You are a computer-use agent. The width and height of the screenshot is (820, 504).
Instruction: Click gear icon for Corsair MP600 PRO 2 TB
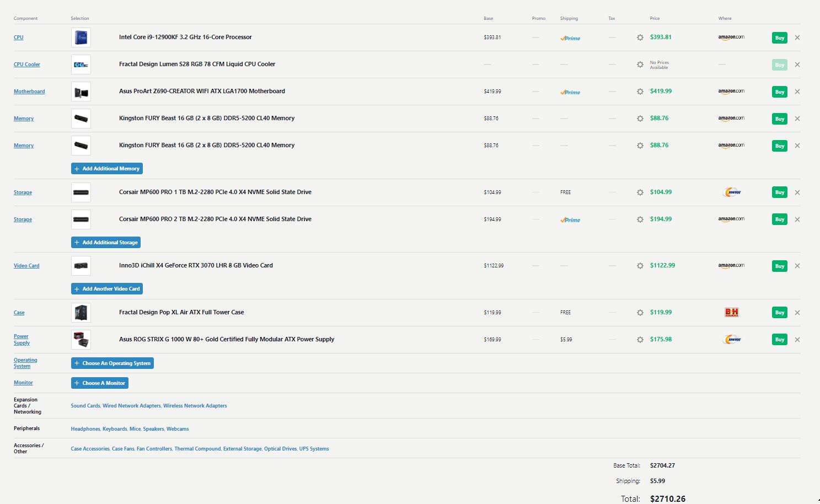click(x=640, y=219)
